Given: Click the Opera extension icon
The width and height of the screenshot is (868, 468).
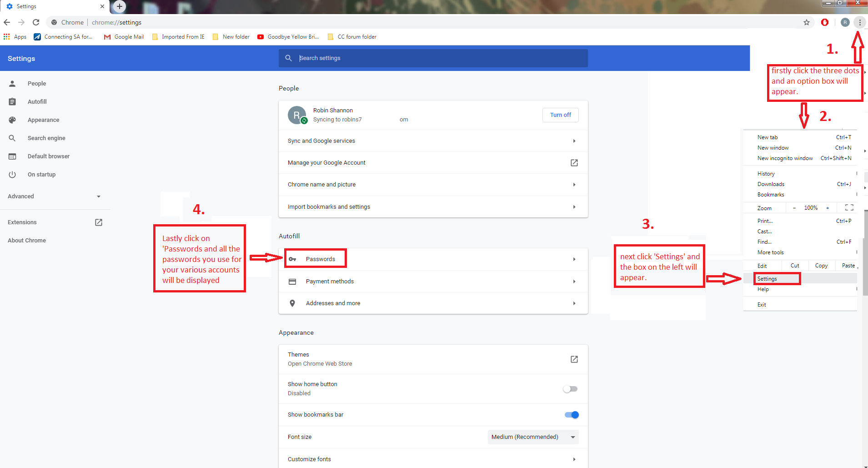Looking at the screenshot, I should point(824,22).
